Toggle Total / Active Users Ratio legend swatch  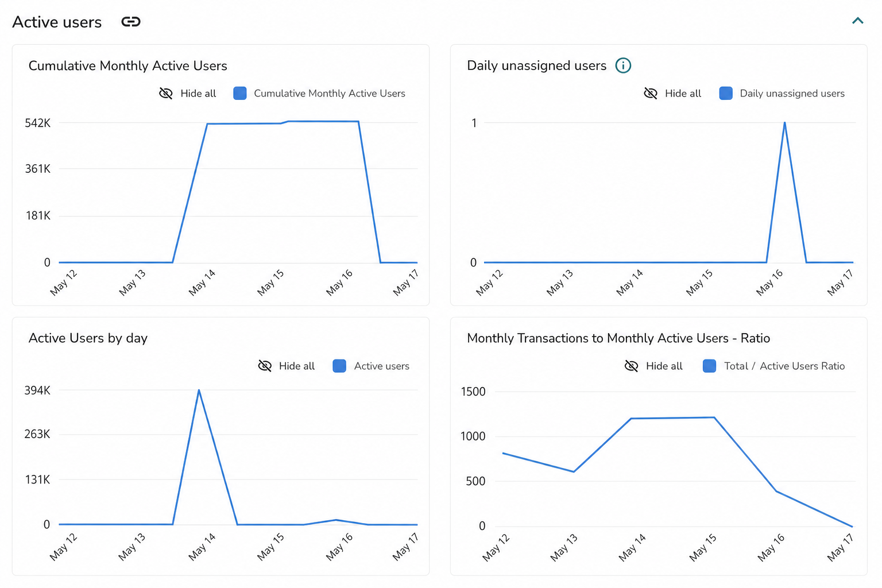[710, 366]
